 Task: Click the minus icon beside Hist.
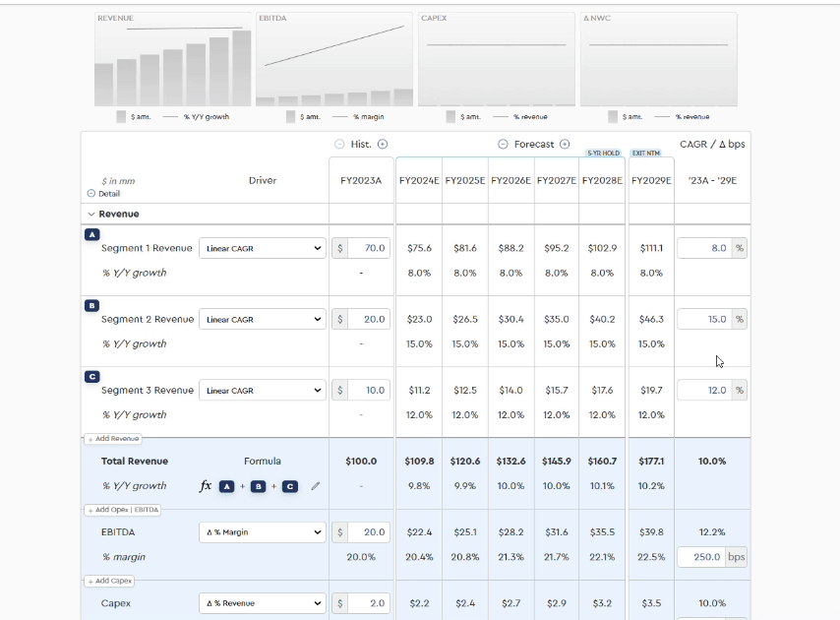339,145
